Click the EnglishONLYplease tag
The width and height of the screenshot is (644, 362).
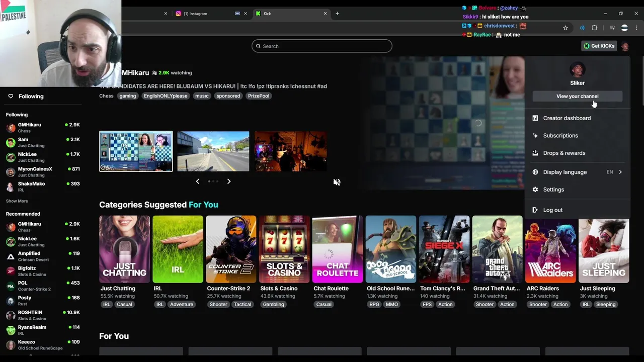tap(166, 96)
